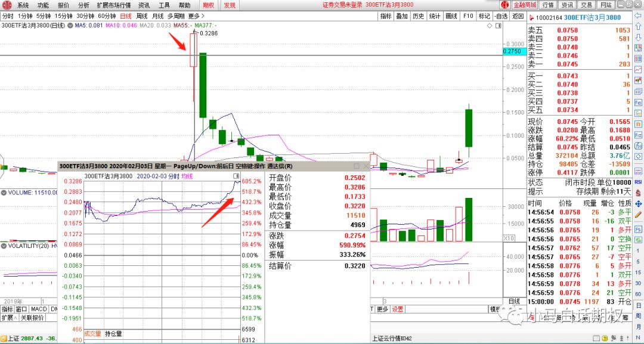Click the F12 icon in right sidebar
Image resolution: width=644 pixels, height=344 pixels.
638,135
